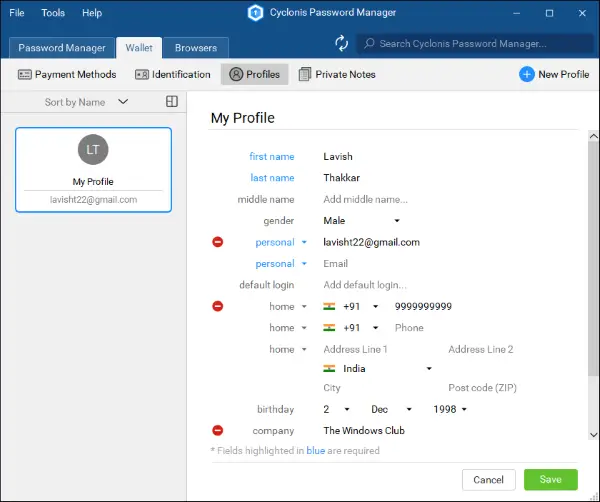Switch to the Browsers tab
The image size is (600, 502).
coord(196,48)
